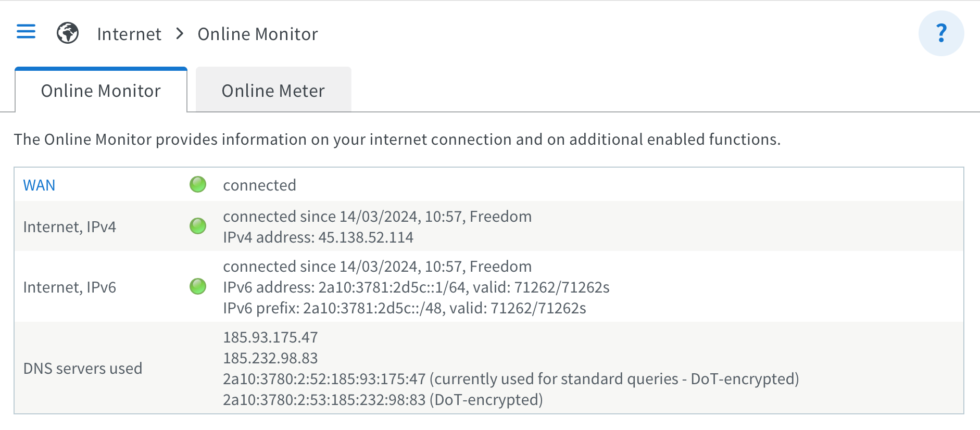This screenshot has height=430, width=980.
Task: Switch to the Online Meter tab
Action: pos(273,91)
